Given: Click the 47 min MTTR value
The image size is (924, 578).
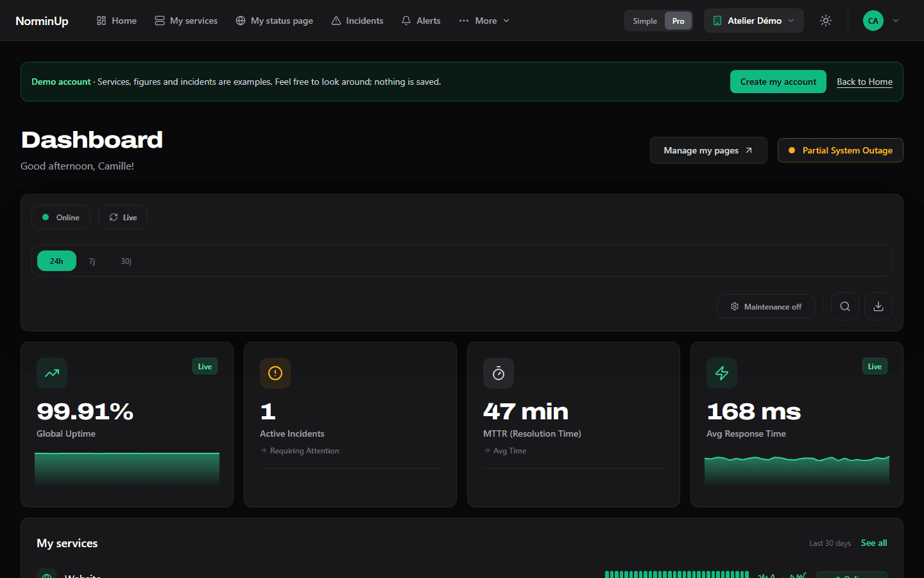Looking at the screenshot, I should 526,411.
